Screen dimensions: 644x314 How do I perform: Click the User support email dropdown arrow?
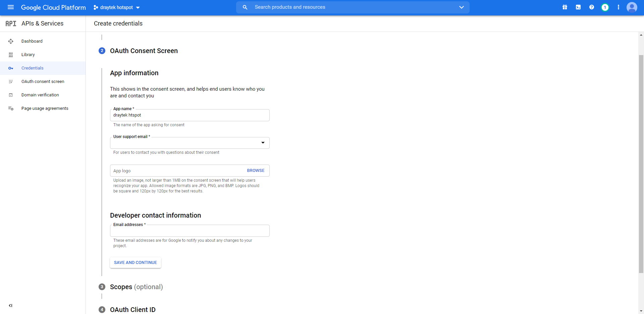263,143
